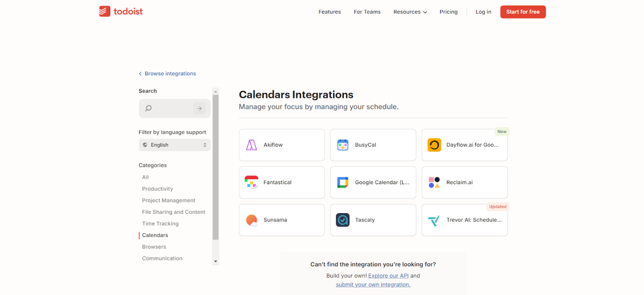The height and width of the screenshot is (295, 644).
Task: Click the Start for free button
Action: (x=523, y=12)
